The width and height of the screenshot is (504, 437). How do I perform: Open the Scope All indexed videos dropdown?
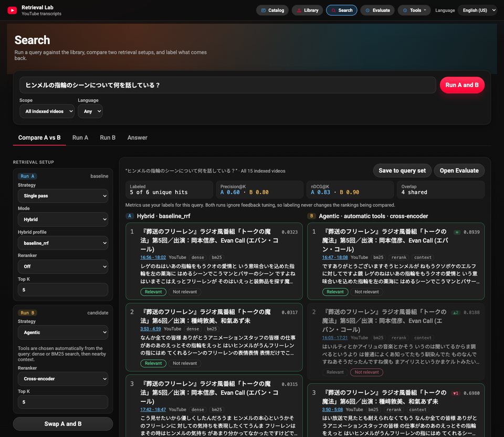(47, 111)
